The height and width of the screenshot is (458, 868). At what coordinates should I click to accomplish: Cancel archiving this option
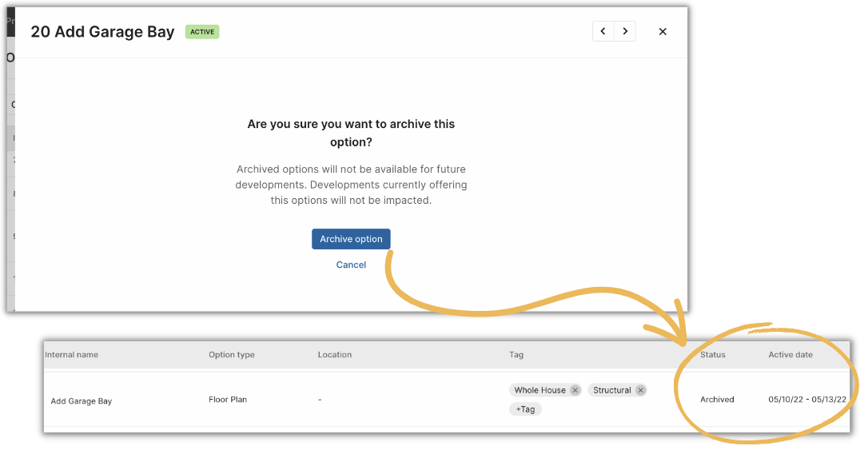coord(351,265)
